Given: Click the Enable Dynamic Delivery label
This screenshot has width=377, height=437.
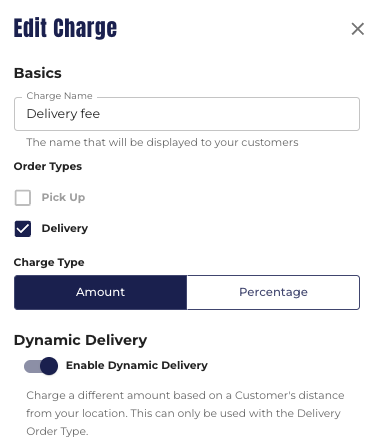Looking at the screenshot, I should (x=137, y=365).
